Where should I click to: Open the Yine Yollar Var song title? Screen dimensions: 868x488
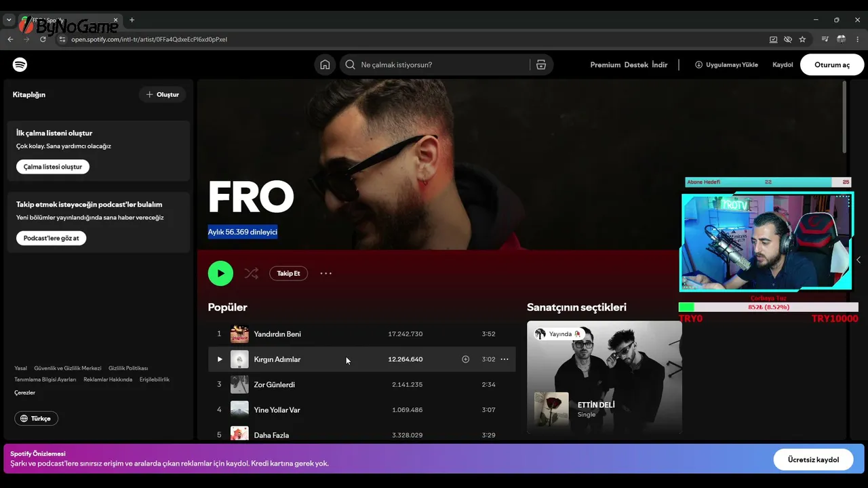[x=277, y=410]
